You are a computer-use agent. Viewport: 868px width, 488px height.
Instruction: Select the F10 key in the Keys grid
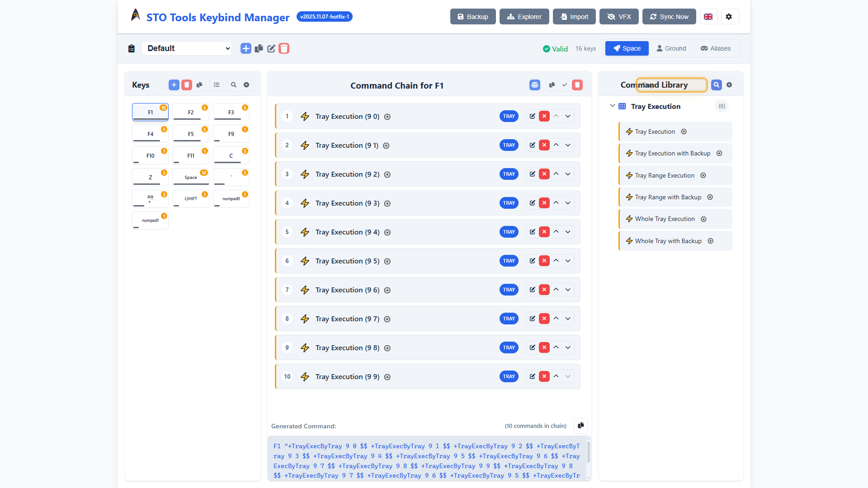150,155
